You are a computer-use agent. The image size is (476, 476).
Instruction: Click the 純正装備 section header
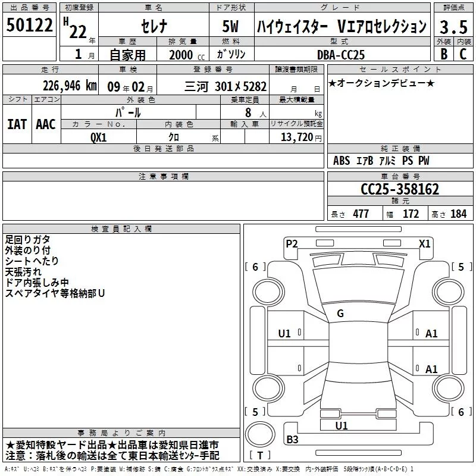[400, 149]
